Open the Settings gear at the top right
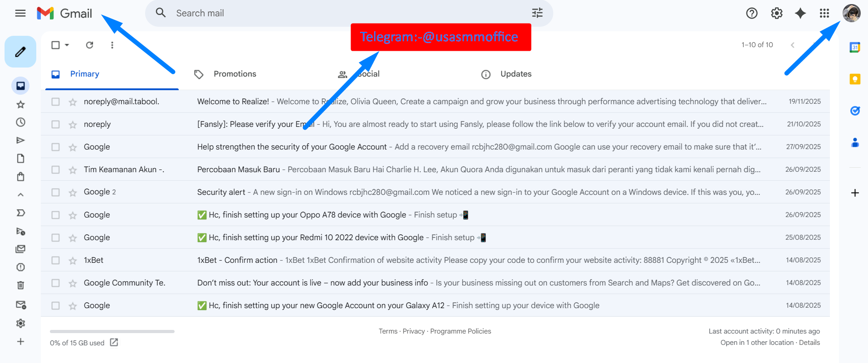Viewport: 868px width, 363px height. click(x=777, y=13)
